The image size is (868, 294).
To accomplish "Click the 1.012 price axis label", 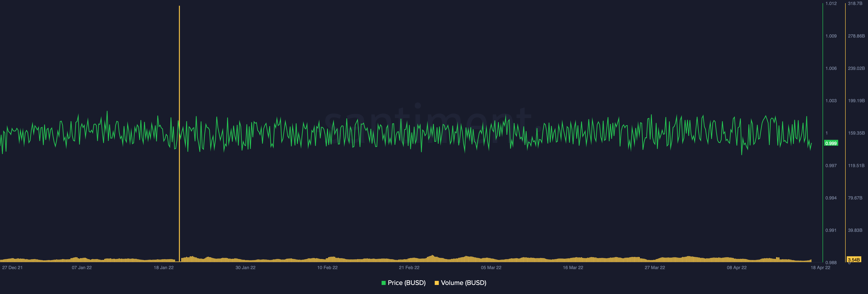I will 831,4.
